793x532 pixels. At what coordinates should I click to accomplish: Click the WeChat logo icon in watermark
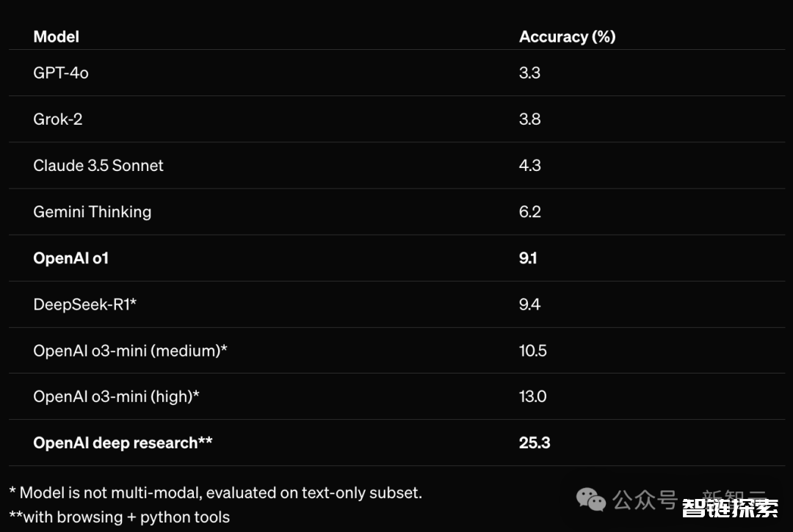pyautogui.click(x=590, y=500)
